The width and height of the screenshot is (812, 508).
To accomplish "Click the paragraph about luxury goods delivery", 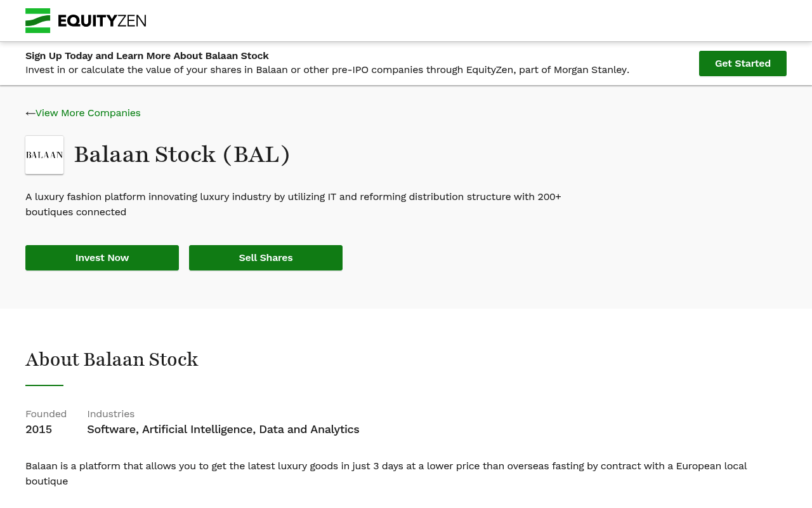I will tap(386, 474).
